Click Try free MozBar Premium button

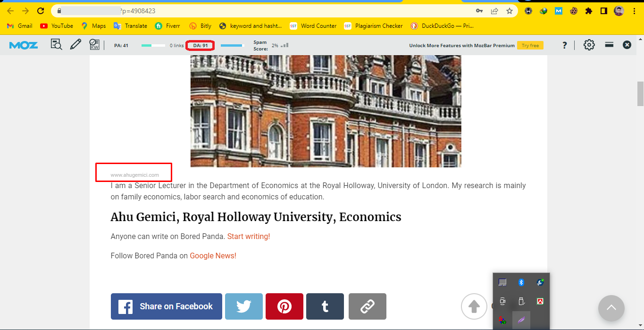coord(530,46)
